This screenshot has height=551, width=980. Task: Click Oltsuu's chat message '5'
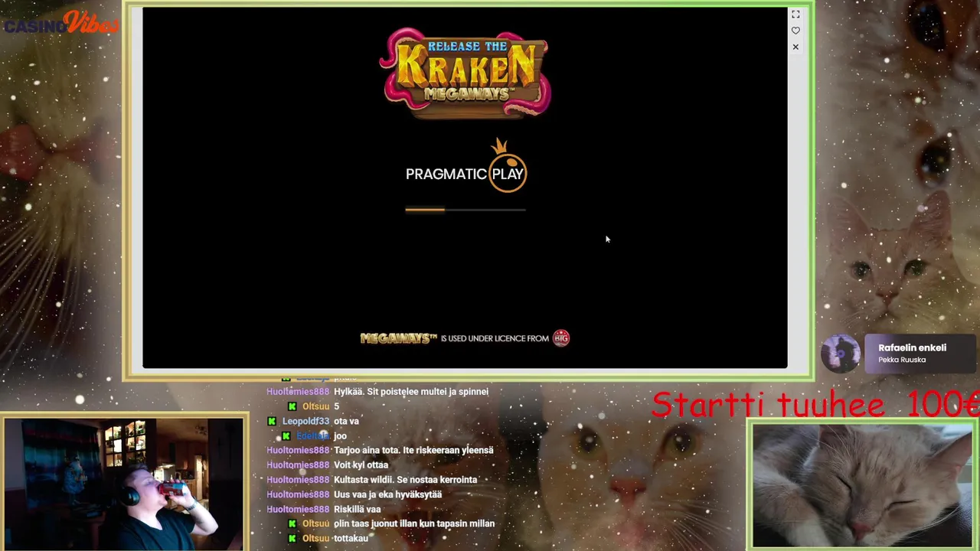pos(336,406)
